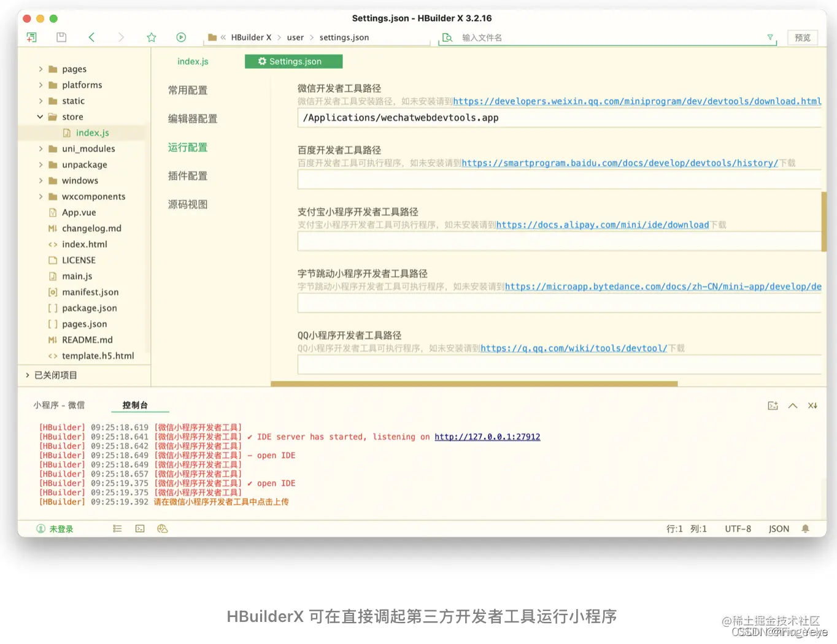
Task: Open index.html in file tree
Action: pos(84,245)
